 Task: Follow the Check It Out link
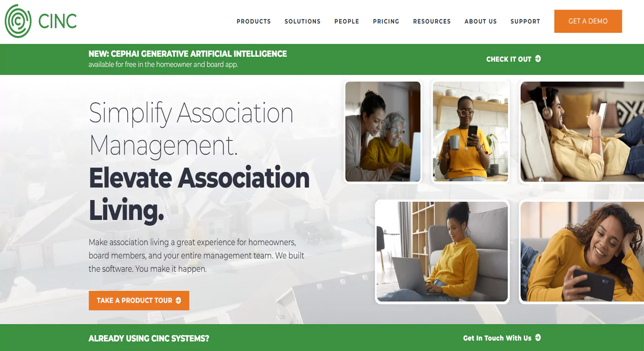click(x=514, y=59)
